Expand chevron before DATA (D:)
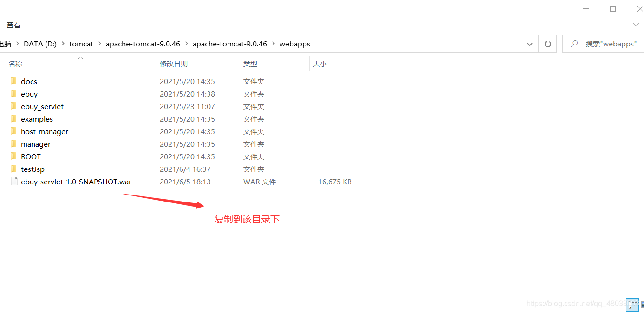This screenshot has width=644, height=312. pos(18,44)
